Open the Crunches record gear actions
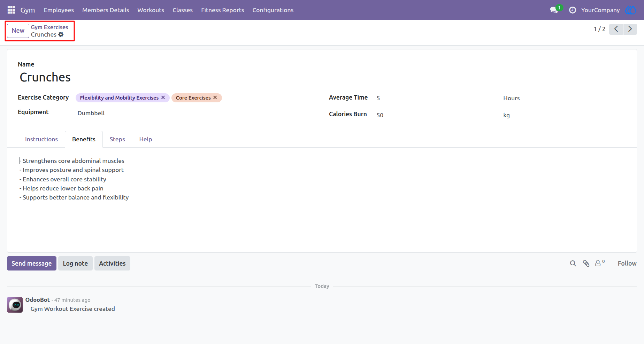This screenshot has height=345, width=644. point(61,34)
